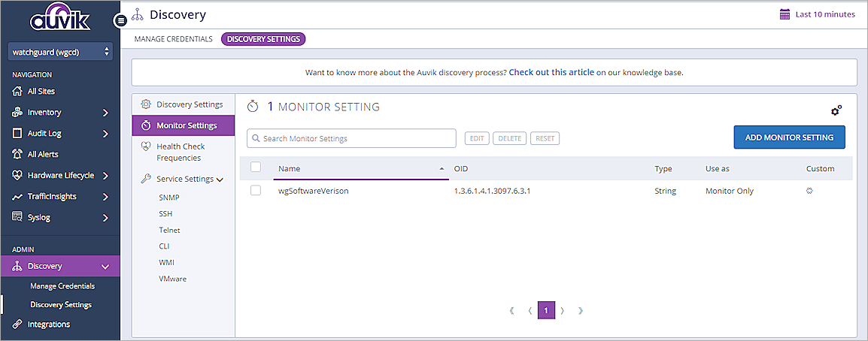Toggle the sidebar hamburger menu button
The width and height of the screenshot is (868, 341).
[120, 21]
